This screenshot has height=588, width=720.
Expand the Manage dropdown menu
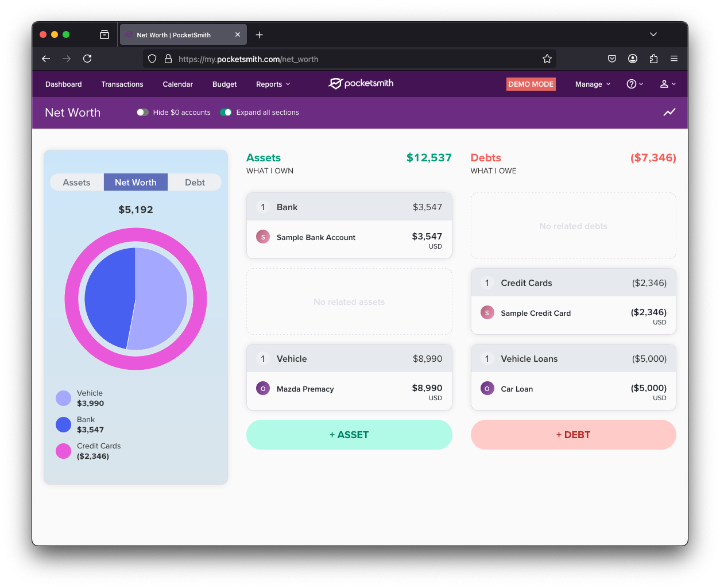click(x=593, y=84)
